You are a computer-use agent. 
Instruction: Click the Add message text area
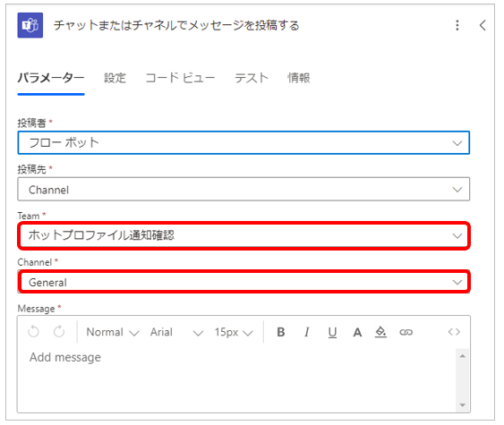[236, 379]
